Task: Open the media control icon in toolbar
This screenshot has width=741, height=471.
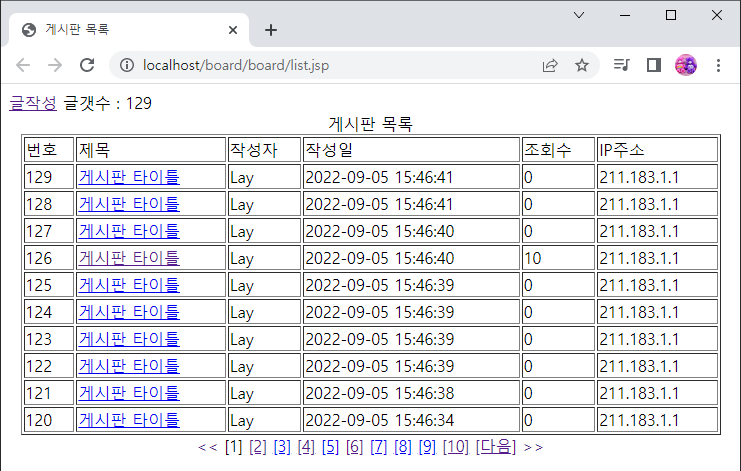Action: tap(621, 65)
